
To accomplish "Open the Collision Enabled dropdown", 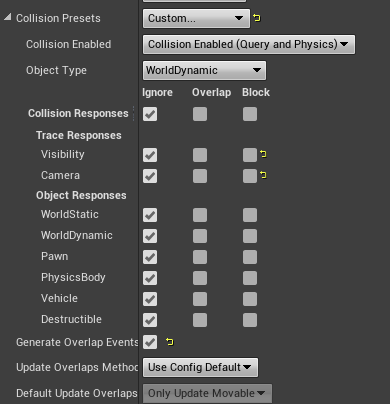I will pyautogui.click(x=249, y=44).
